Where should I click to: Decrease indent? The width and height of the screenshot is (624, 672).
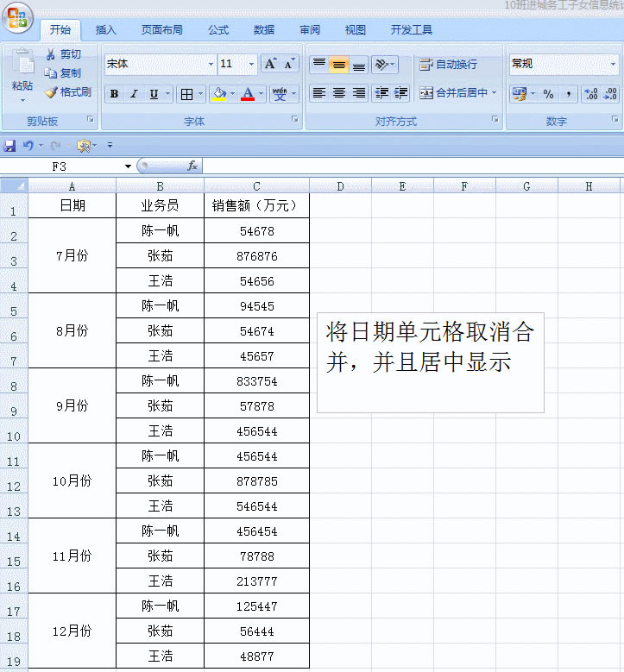tap(381, 93)
